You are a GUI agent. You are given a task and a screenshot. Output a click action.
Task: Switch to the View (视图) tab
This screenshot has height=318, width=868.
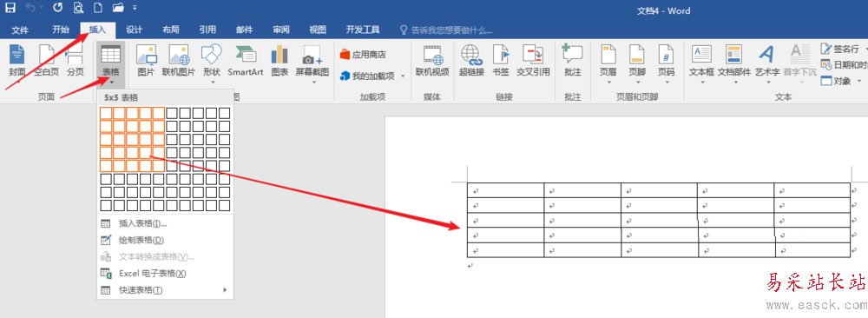(318, 30)
